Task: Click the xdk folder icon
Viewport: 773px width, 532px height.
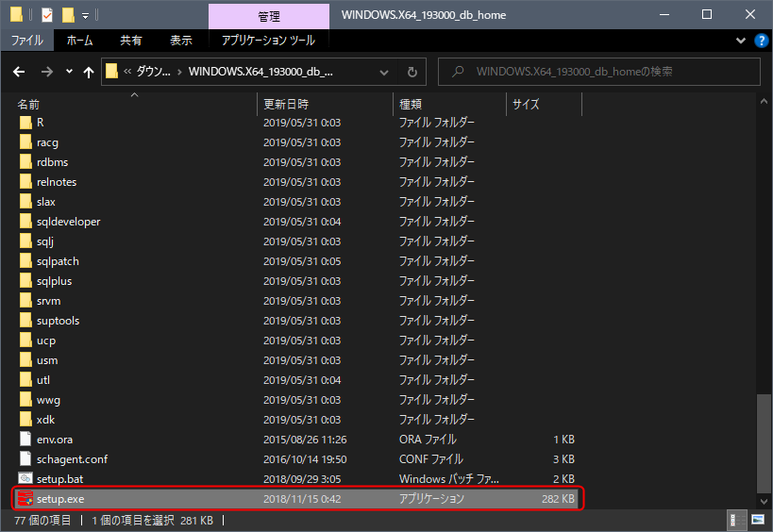Action: point(25,419)
